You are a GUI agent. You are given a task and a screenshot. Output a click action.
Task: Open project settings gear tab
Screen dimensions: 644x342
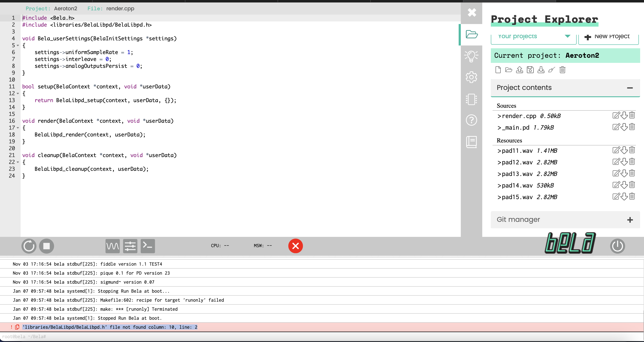tap(471, 77)
